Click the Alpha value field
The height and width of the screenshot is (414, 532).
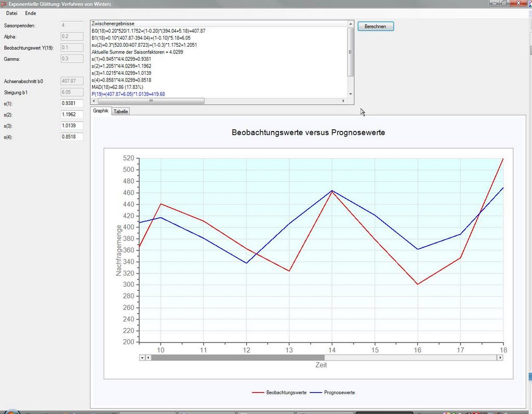[x=72, y=36]
